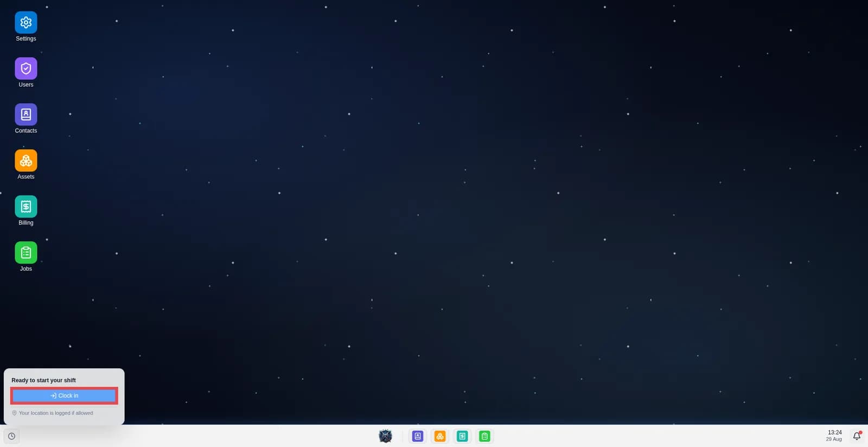Image resolution: width=868 pixels, height=447 pixels.
Task: Click the 13:24 time and date display
Action: click(x=834, y=436)
